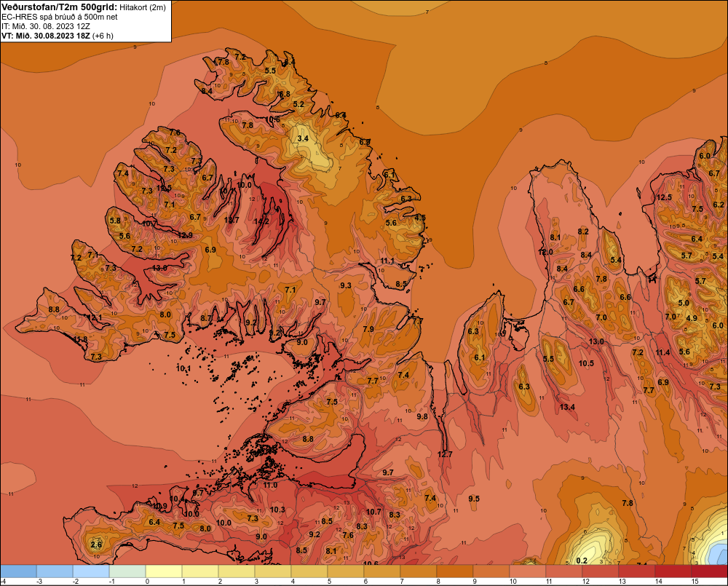Screen dimensions: 728x586
Task: Select the light blue -2 to -1 legend swatch
Action: [x=92, y=571]
